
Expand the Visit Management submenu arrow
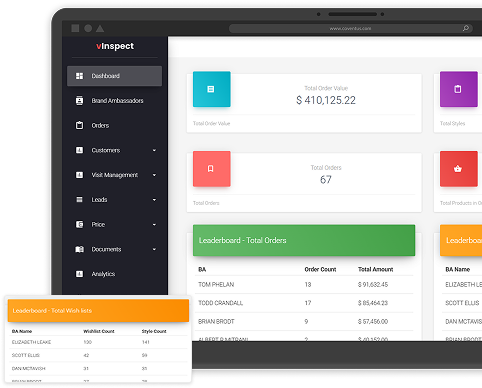coord(154,175)
